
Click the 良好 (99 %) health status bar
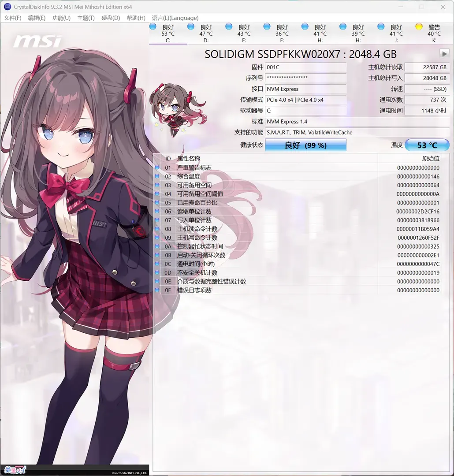coord(305,145)
